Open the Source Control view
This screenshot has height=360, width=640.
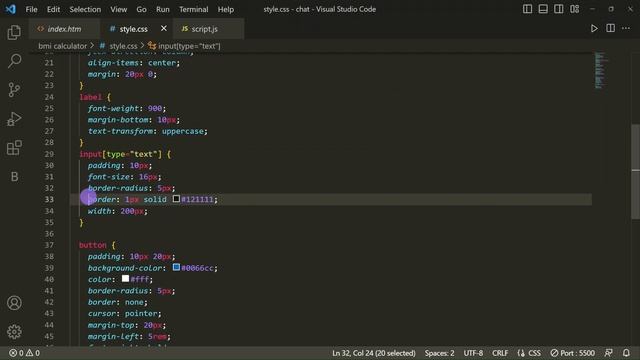click(x=14, y=90)
